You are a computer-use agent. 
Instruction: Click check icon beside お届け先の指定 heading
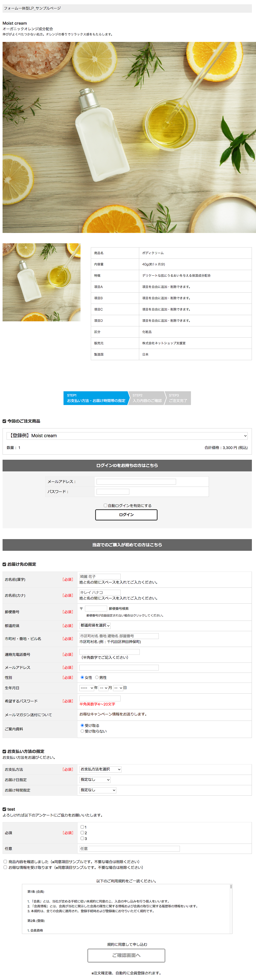[5, 564]
